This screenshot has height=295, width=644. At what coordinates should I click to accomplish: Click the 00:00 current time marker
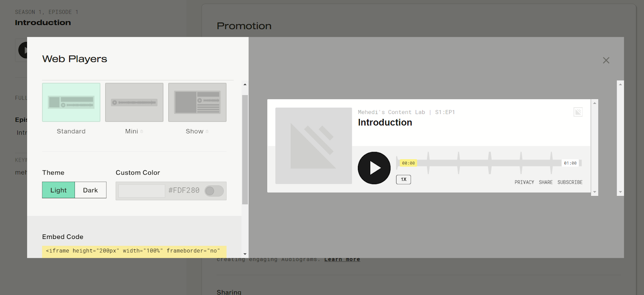(x=408, y=163)
